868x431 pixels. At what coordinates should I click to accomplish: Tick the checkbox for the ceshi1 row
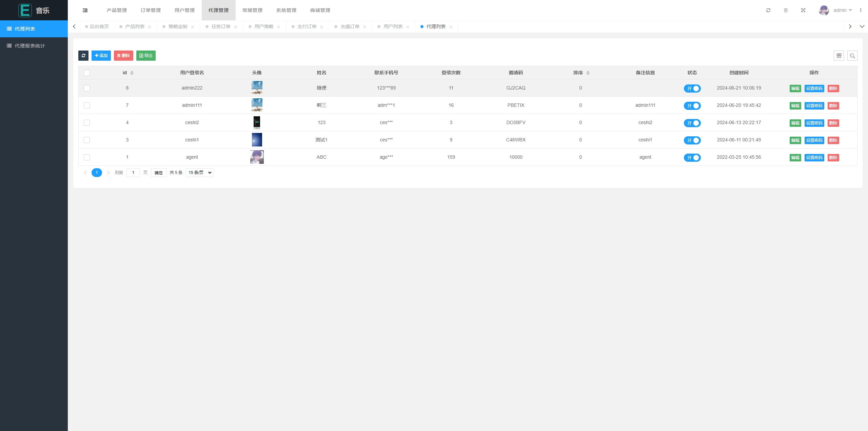[x=87, y=140]
